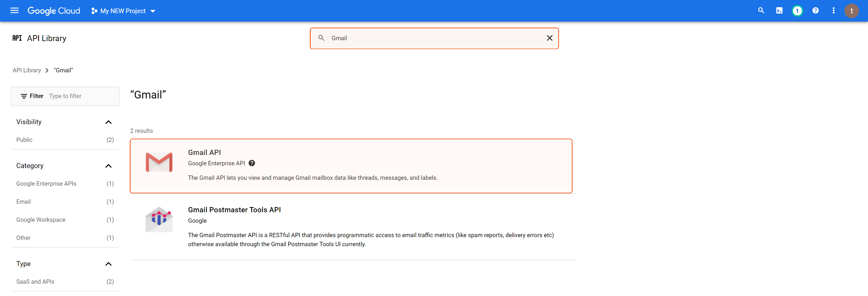Open the My NEW Project selector dropdown

[123, 11]
